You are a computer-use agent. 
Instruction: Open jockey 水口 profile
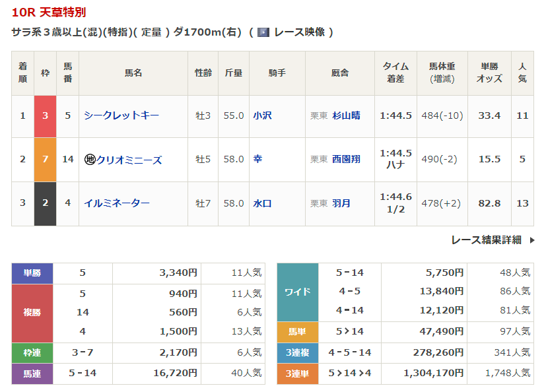[x=262, y=203]
